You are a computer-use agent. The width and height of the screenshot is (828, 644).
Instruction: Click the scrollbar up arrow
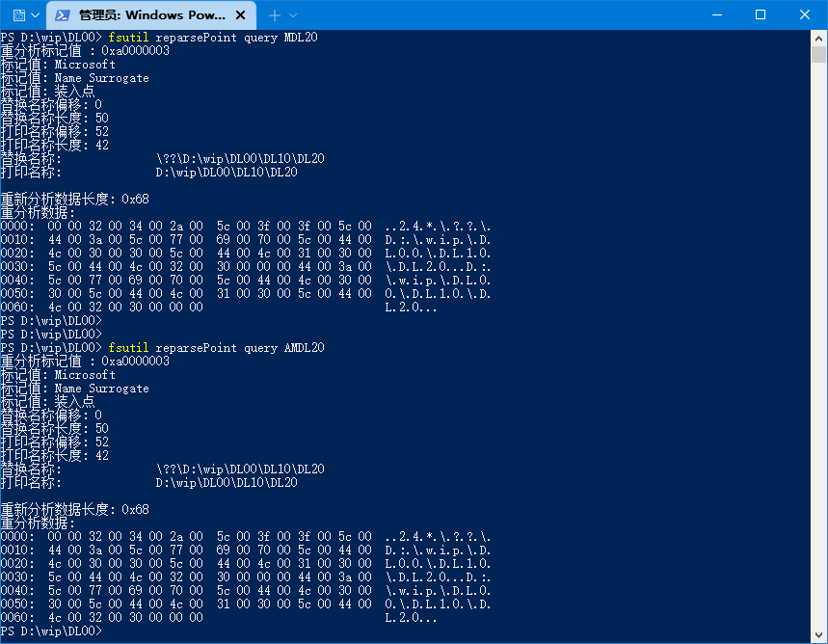coord(819,38)
